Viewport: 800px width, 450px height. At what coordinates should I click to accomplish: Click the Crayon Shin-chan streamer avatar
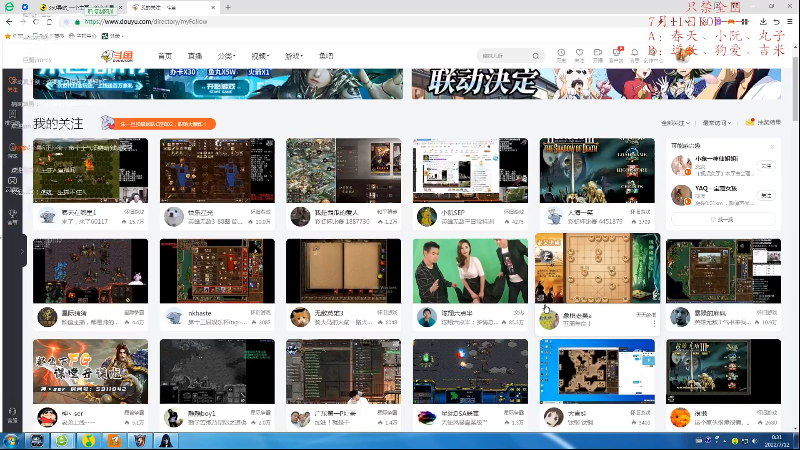[47, 417]
